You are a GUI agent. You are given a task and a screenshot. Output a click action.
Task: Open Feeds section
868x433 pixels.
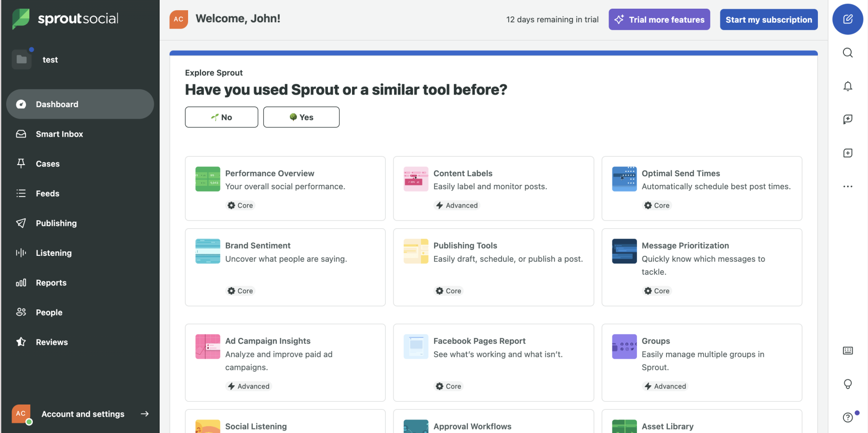[80, 194]
